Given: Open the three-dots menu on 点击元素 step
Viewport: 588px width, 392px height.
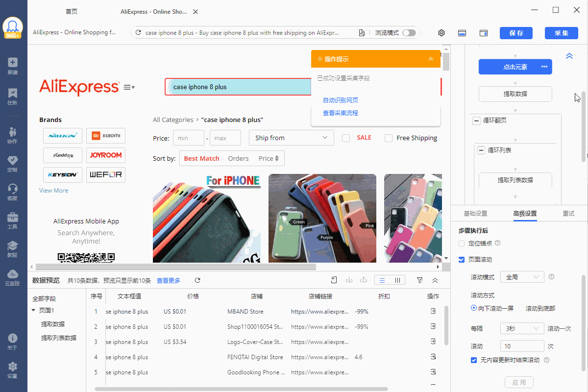Looking at the screenshot, I should [544, 67].
